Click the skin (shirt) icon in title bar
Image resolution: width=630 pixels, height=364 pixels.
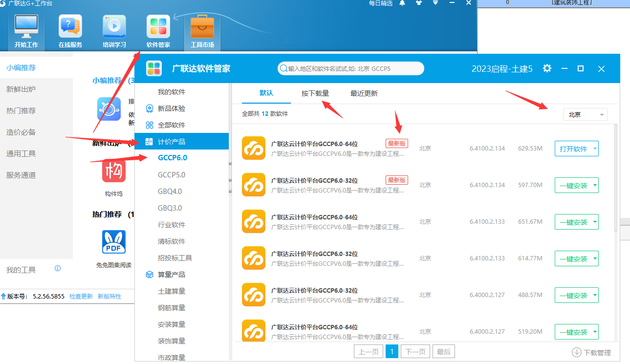[419, 3]
